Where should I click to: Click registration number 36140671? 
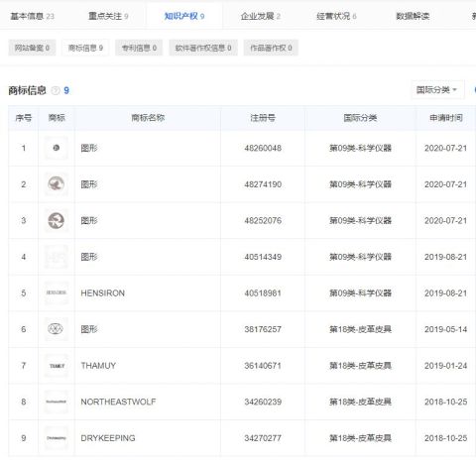click(x=263, y=366)
